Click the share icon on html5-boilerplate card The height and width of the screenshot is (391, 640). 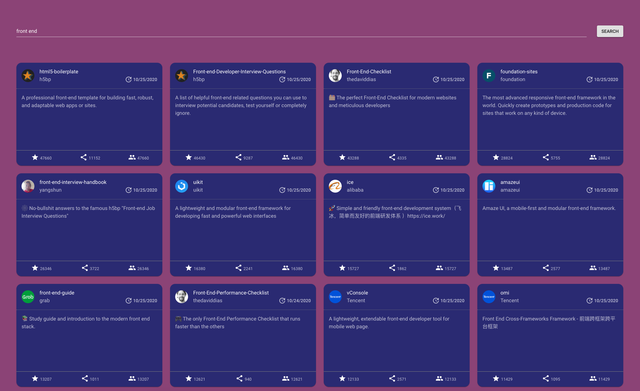84,157
